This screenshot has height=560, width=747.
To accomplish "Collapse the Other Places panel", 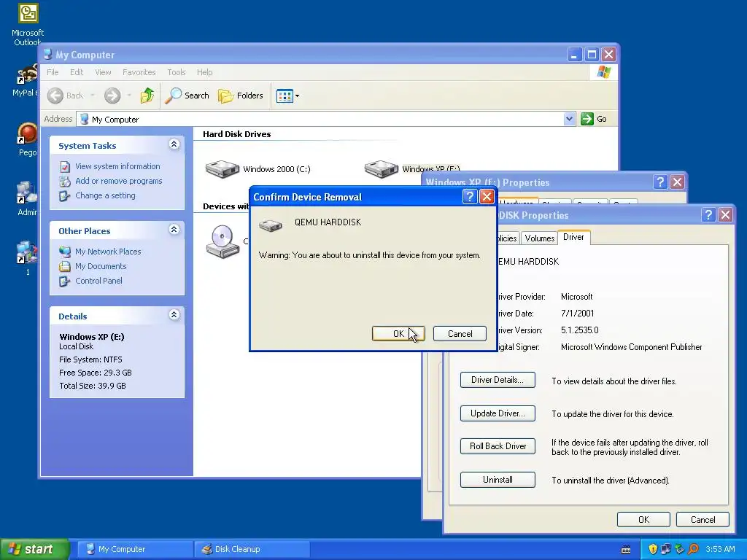I will pos(174,230).
